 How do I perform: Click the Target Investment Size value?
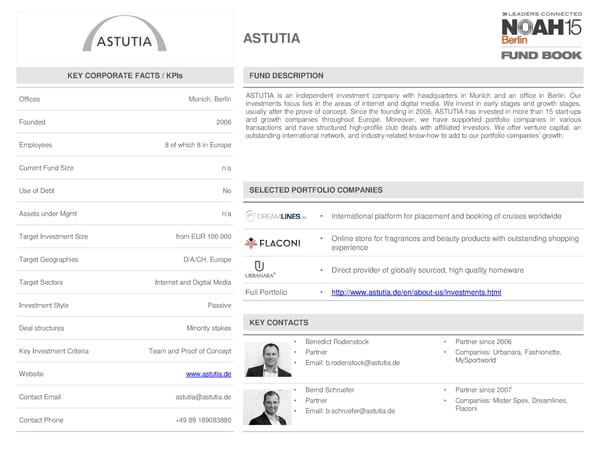[203, 237]
